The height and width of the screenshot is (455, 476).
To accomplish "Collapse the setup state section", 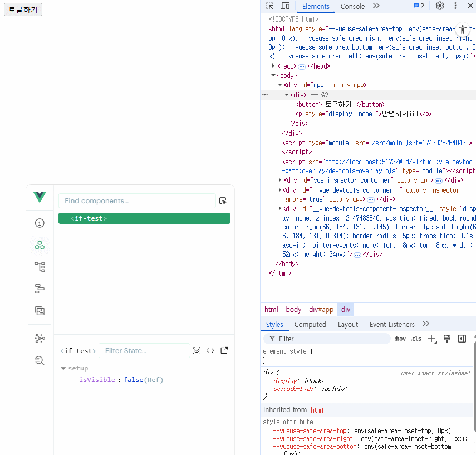I will click(63, 369).
